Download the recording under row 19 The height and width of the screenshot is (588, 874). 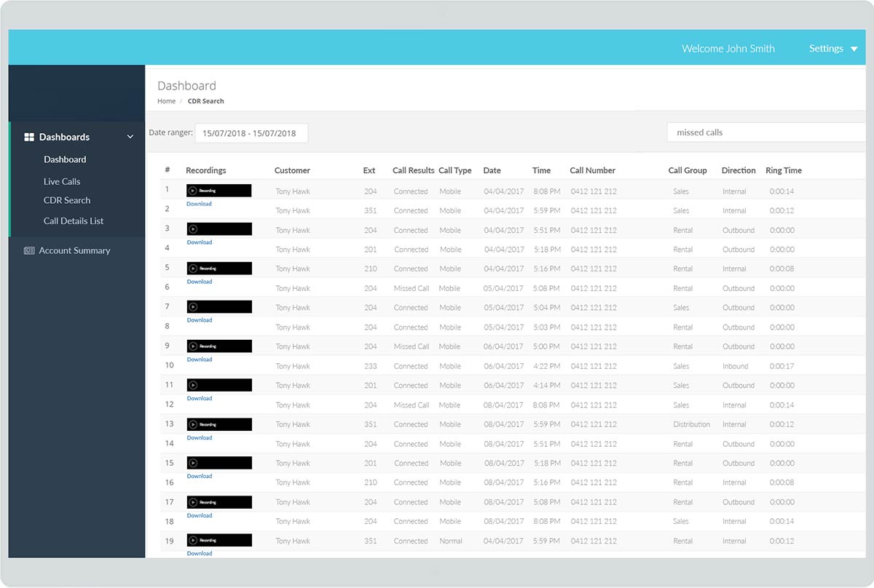point(199,553)
